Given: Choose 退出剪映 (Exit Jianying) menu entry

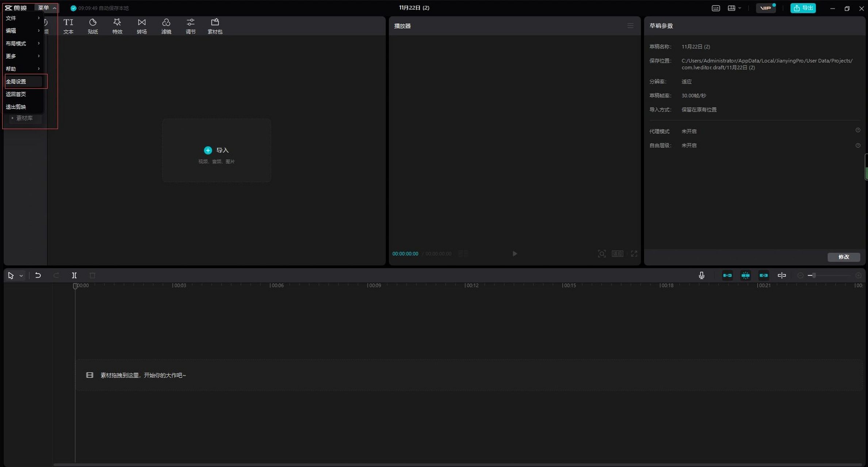Looking at the screenshot, I should tap(23, 107).
